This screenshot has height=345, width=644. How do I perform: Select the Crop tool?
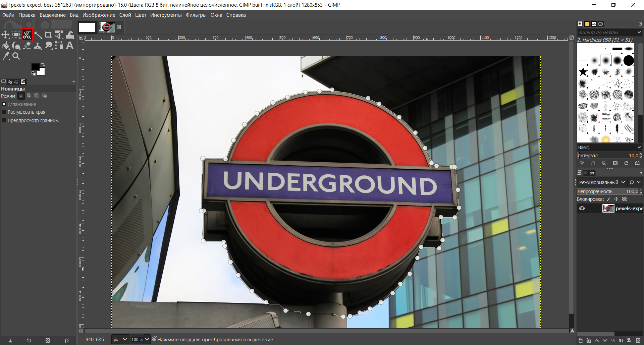[48, 35]
